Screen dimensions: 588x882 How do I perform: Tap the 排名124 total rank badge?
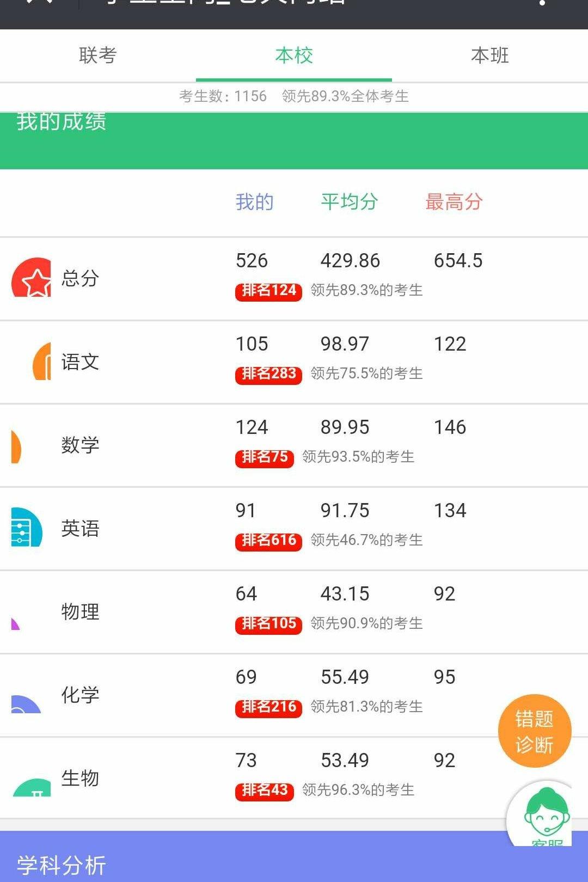point(268,291)
